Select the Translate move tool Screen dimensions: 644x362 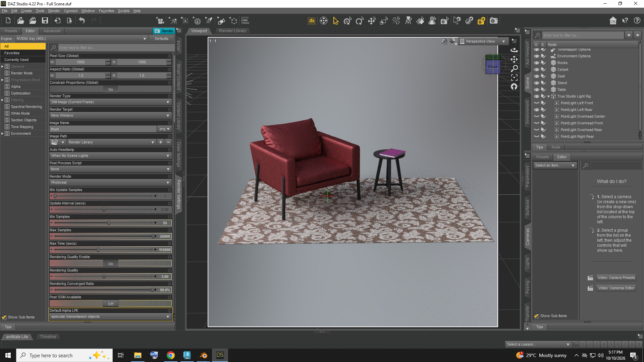[372, 21]
